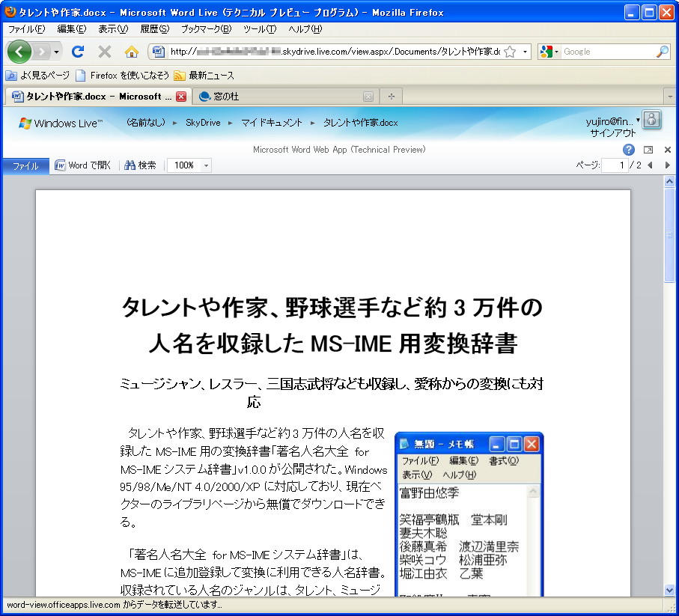Open the ファイル tab in Word Web App

click(x=25, y=165)
